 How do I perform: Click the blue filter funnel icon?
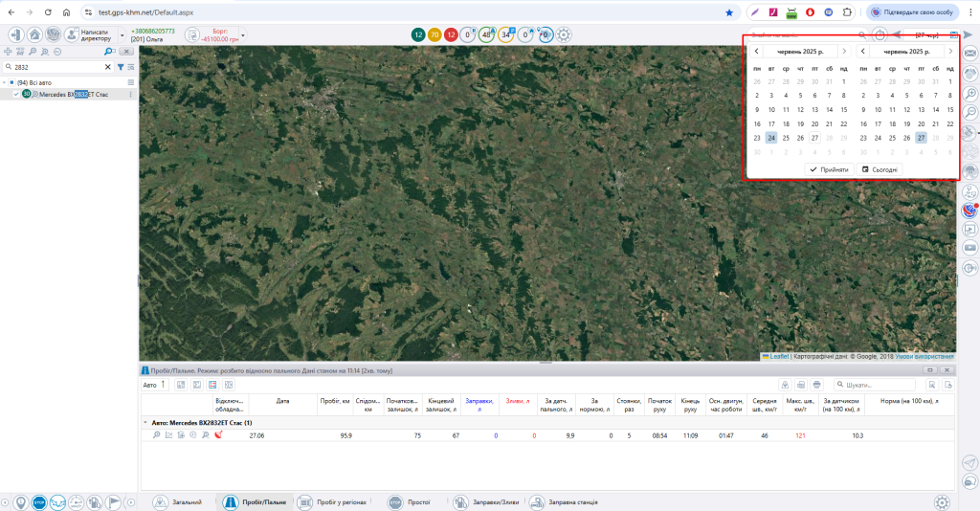point(121,67)
